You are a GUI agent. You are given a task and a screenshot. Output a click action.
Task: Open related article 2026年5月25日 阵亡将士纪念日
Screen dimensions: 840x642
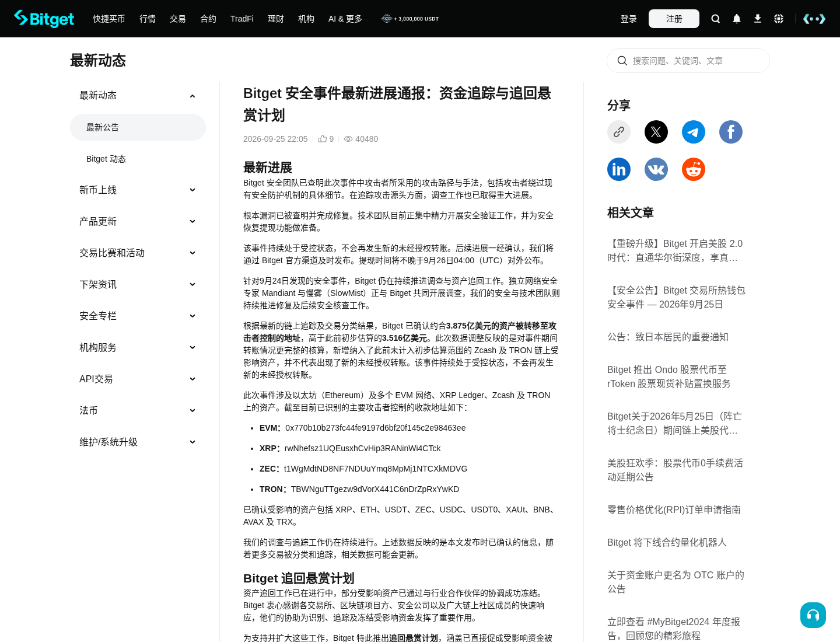(x=675, y=423)
